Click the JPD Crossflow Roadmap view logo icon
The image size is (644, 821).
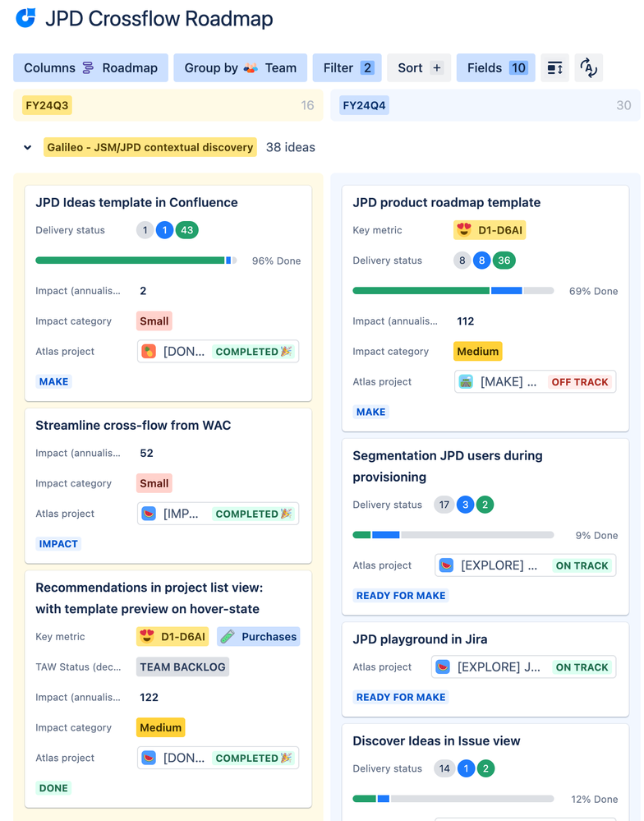click(x=25, y=18)
